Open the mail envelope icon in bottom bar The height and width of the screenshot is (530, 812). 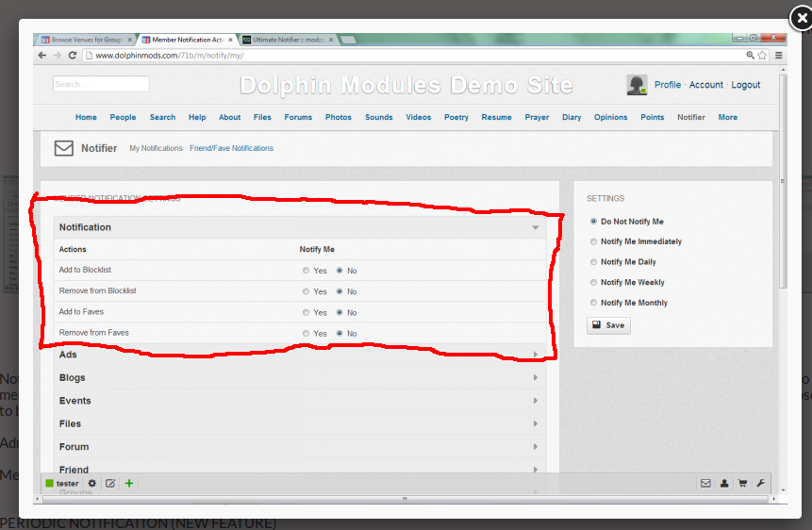click(x=705, y=484)
